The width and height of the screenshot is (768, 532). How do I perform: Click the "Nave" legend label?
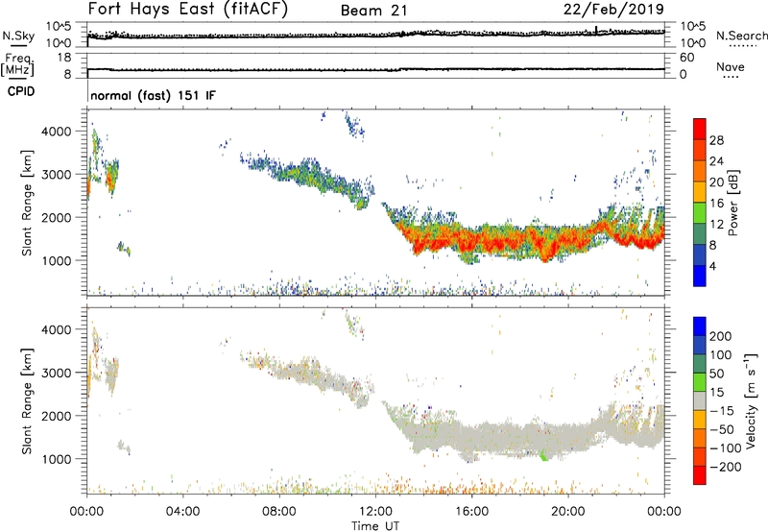(731, 66)
